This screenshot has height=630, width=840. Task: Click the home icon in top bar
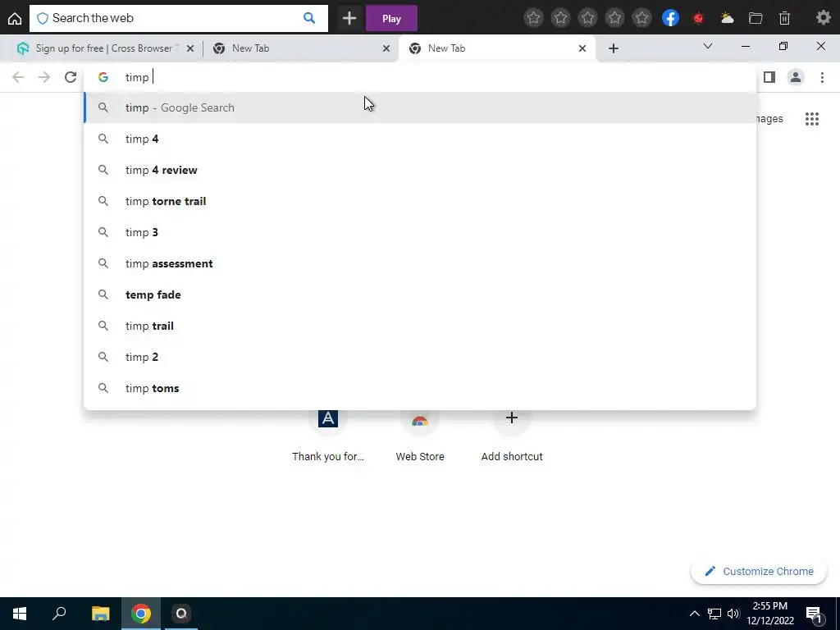tap(15, 18)
